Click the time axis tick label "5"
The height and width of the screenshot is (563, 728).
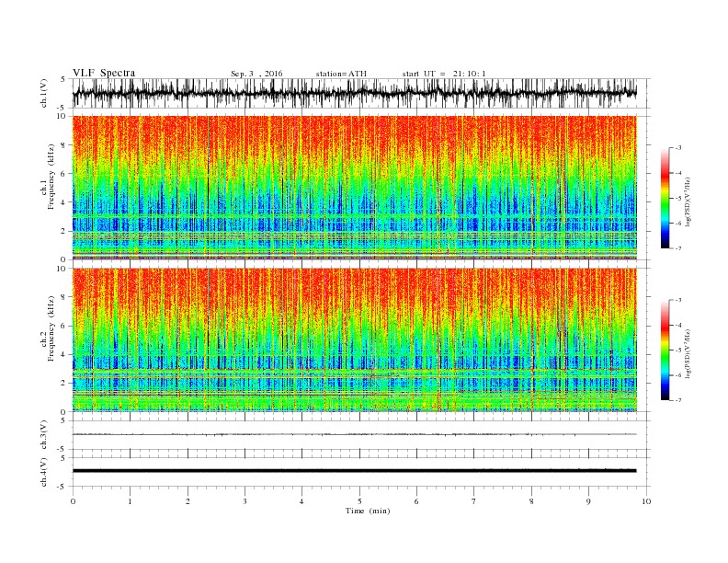click(359, 501)
